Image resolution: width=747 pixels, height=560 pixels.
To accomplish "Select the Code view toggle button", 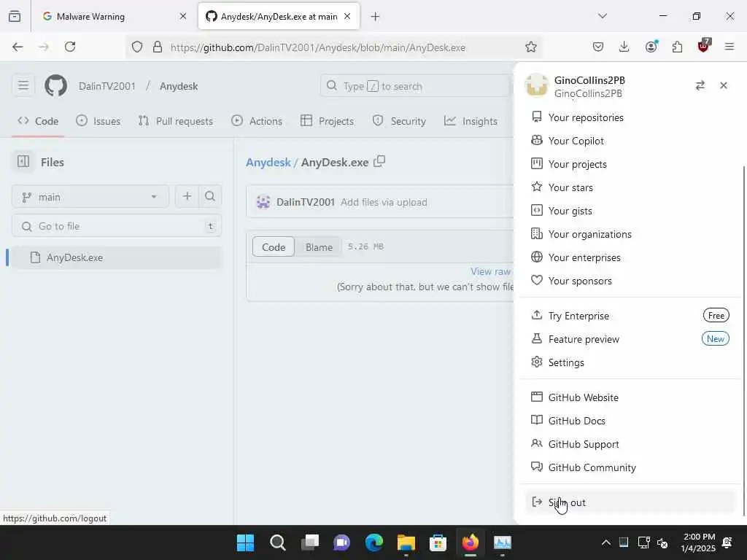I will click(x=274, y=246).
